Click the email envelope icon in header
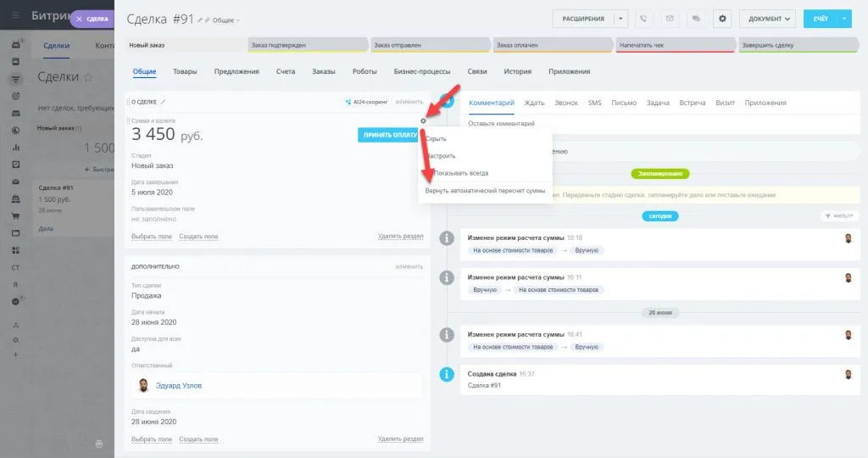Image resolution: width=868 pixels, height=458 pixels. (x=670, y=19)
